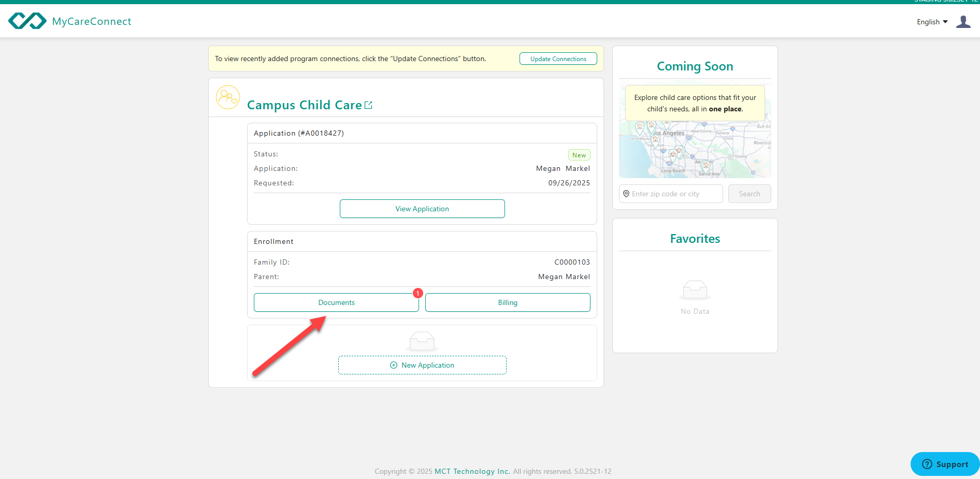Click View Application button
Screen dimensions: 980x479
[x=422, y=209]
